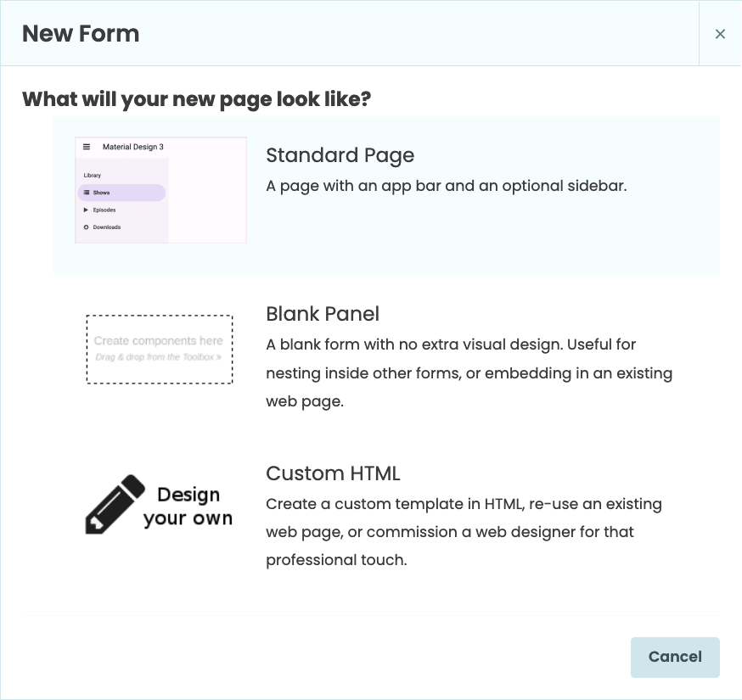Click the Standard Page heading text

[340, 155]
